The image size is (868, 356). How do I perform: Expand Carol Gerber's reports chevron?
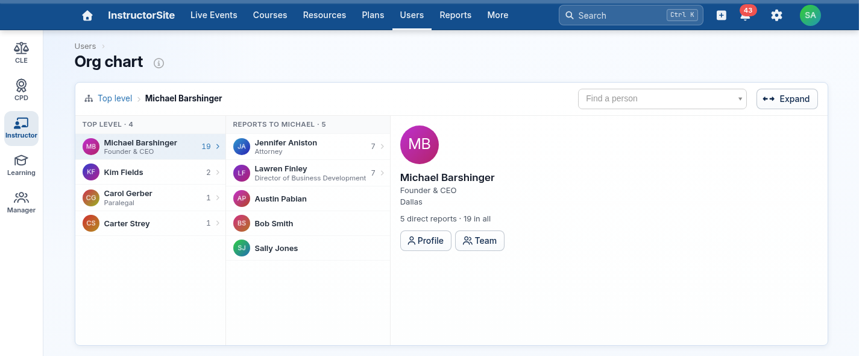tap(218, 198)
